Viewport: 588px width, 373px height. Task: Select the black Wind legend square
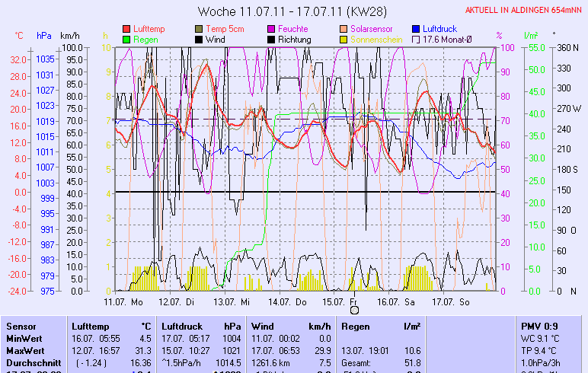199,39
